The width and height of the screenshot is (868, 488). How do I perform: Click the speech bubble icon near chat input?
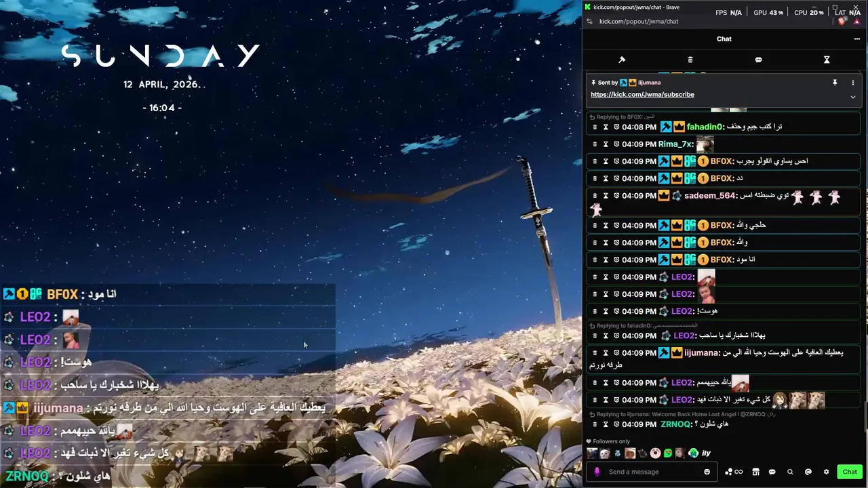tap(772, 472)
